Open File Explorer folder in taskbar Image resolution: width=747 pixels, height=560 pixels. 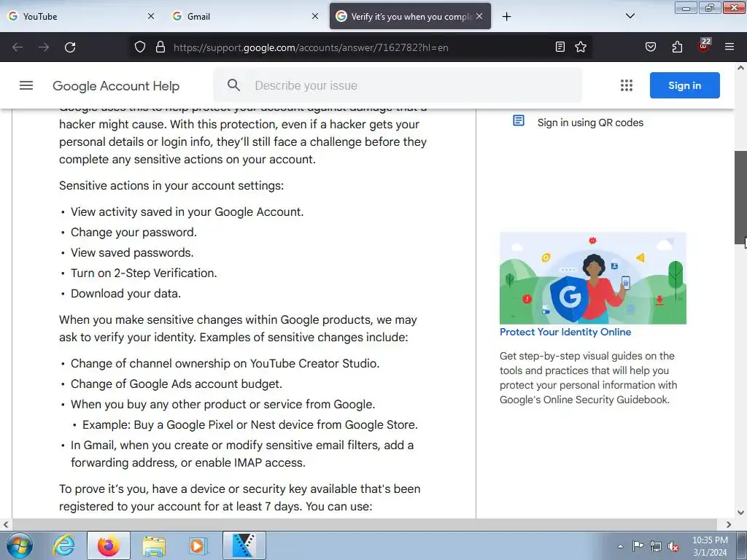[x=154, y=546]
